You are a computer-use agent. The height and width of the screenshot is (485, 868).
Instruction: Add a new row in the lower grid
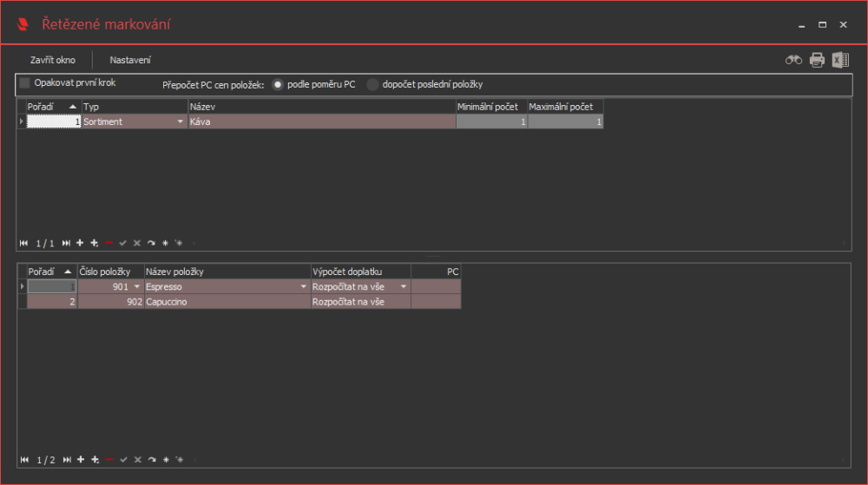click(81, 460)
